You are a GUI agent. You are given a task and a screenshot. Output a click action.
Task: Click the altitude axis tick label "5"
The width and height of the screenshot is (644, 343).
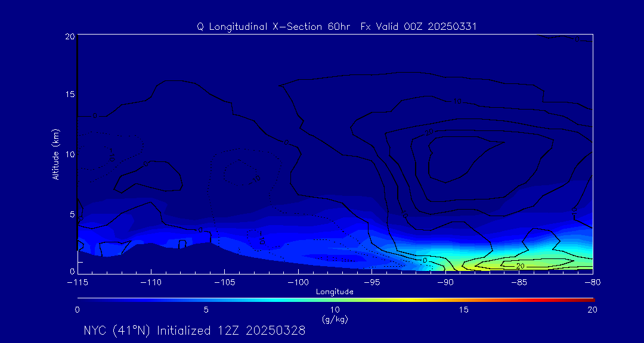point(72,214)
